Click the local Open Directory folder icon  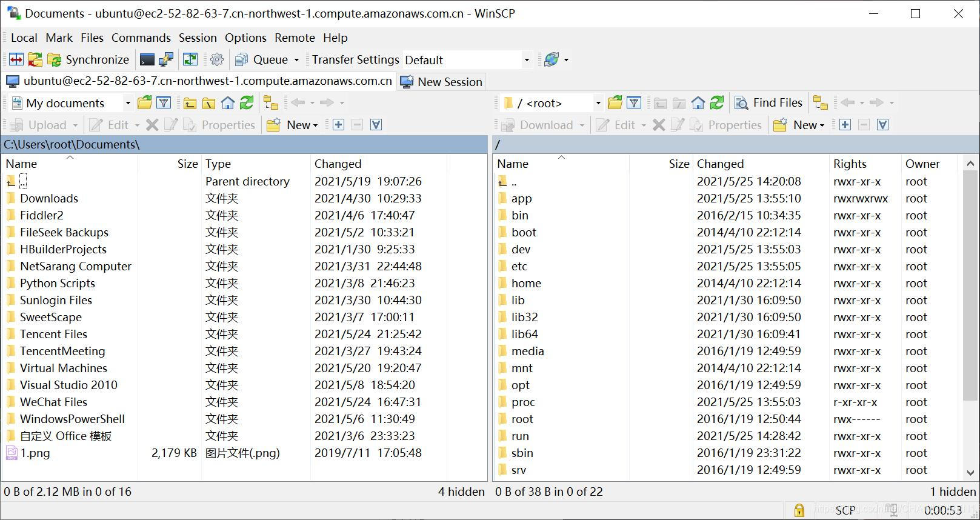tap(145, 103)
